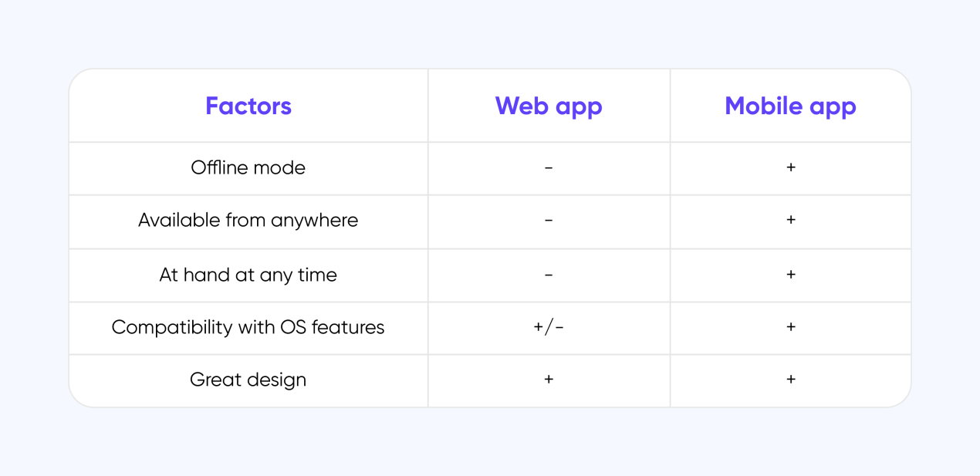Click Mobile app plus for OS features compatibility
The image size is (980, 476).
(x=791, y=326)
